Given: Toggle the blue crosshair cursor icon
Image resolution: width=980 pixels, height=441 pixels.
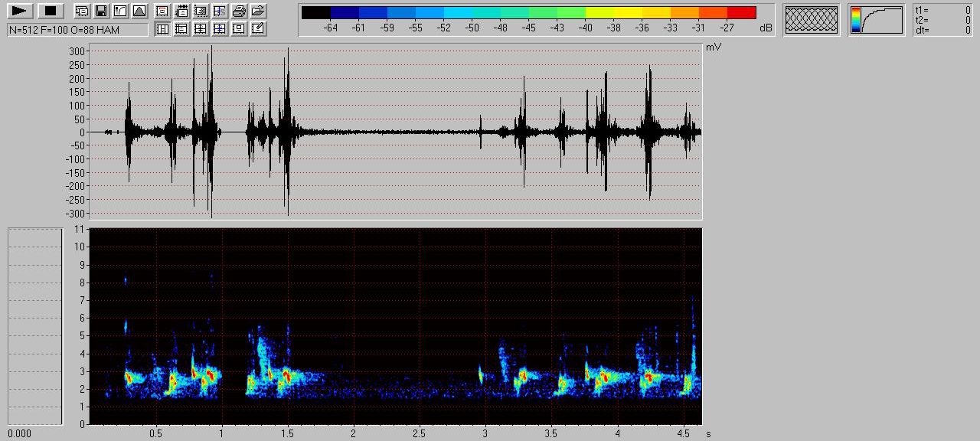Looking at the screenshot, I should tap(220, 29).
